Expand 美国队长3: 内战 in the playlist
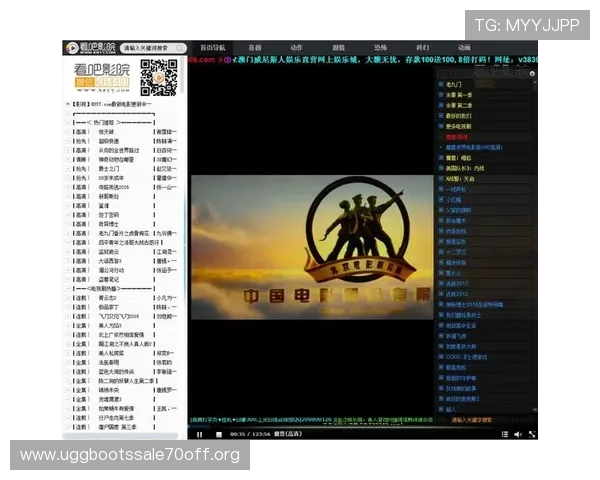 [x=441, y=168]
